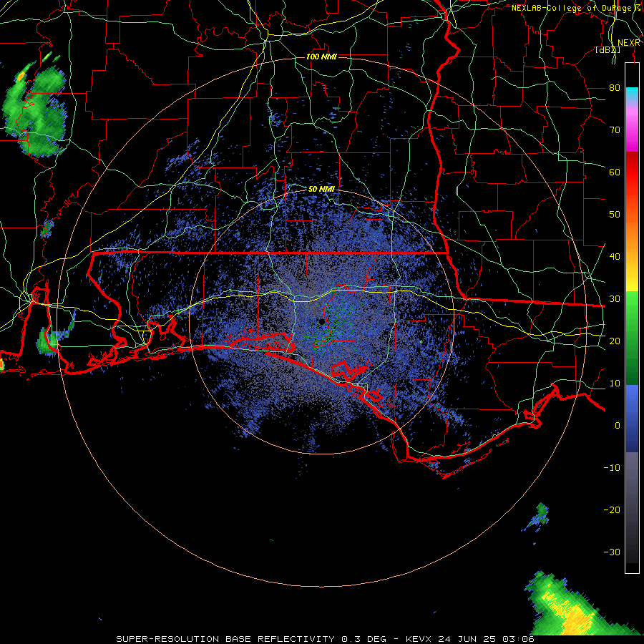Click the 30 value on the dBZ scale
Image resolution: width=644 pixels, height=644 pixels.
615,299
